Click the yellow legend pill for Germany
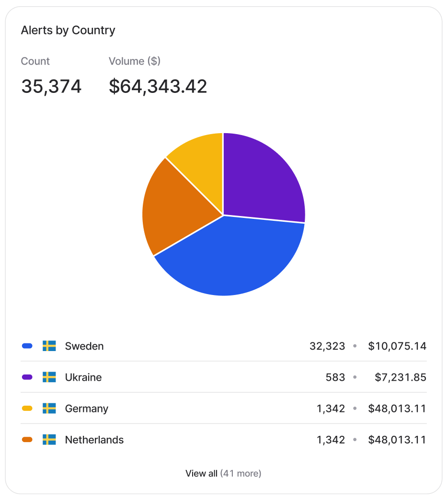 (x=27, y=409)
